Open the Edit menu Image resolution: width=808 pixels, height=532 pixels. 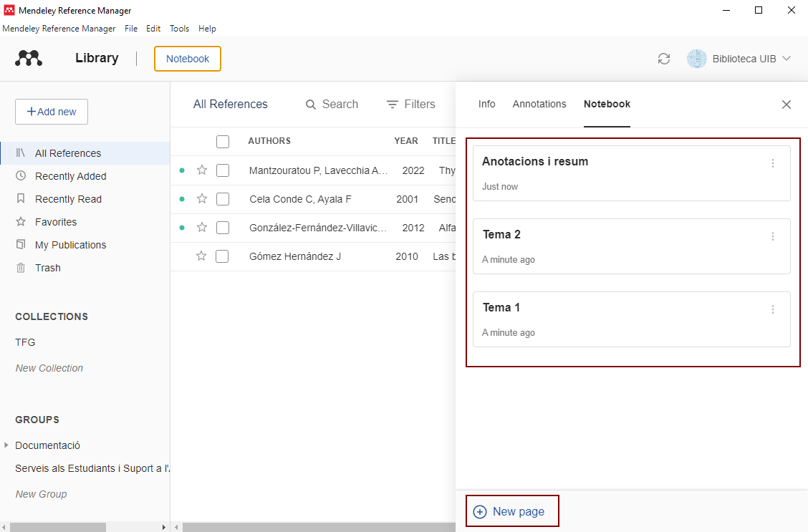pyautogui.click(x=153, y=29)
